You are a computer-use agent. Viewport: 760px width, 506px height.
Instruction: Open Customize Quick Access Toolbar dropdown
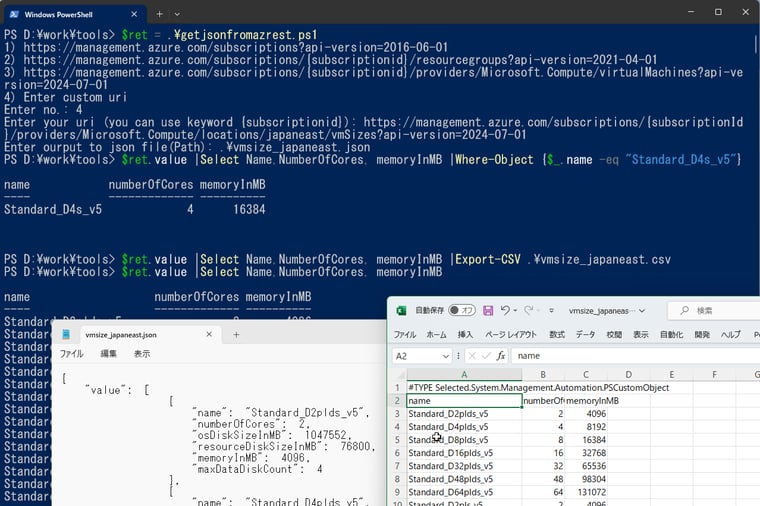coord(551,311)
